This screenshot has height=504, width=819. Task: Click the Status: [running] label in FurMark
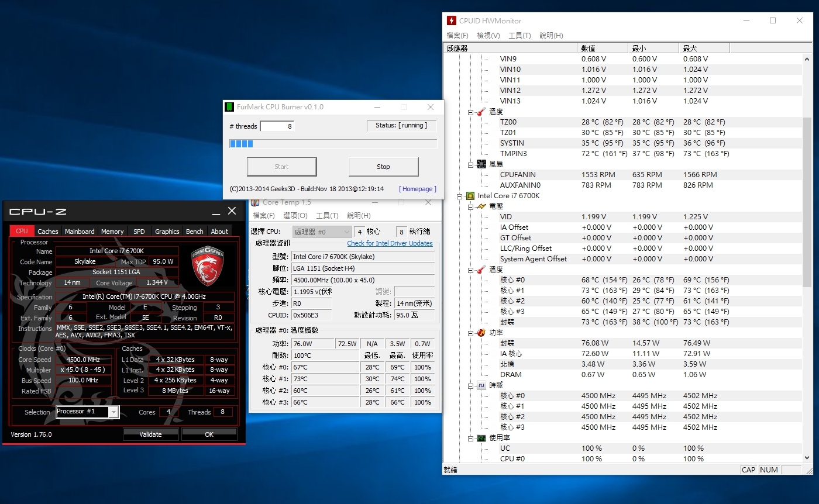click(x=401, y=126)
